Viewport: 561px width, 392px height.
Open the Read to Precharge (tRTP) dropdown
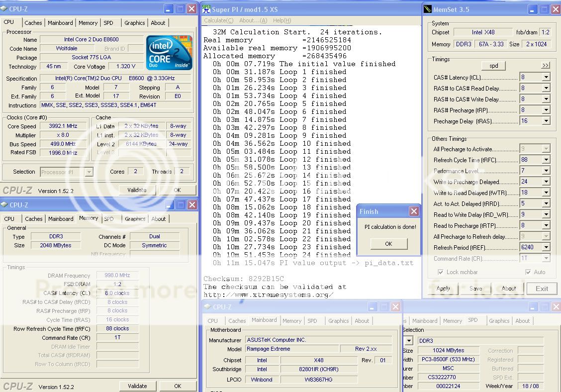click(x=546, y=225)
